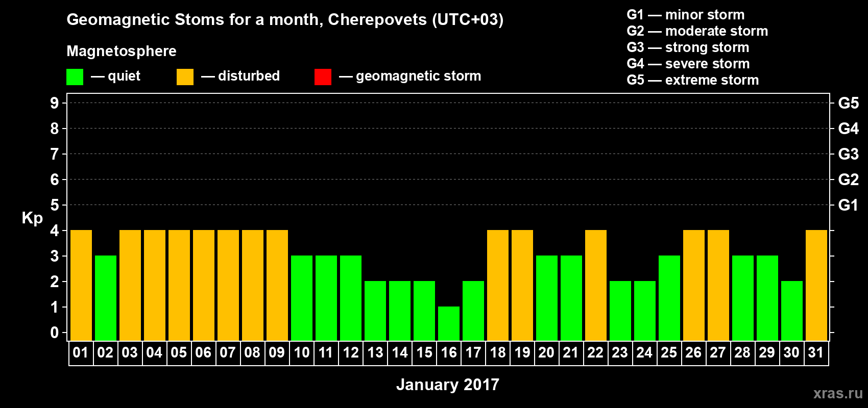The width and height of the screenshot is (868, 408).
Task: Click the chart title mentioning Cherepovets
Action: coord(285,20)
